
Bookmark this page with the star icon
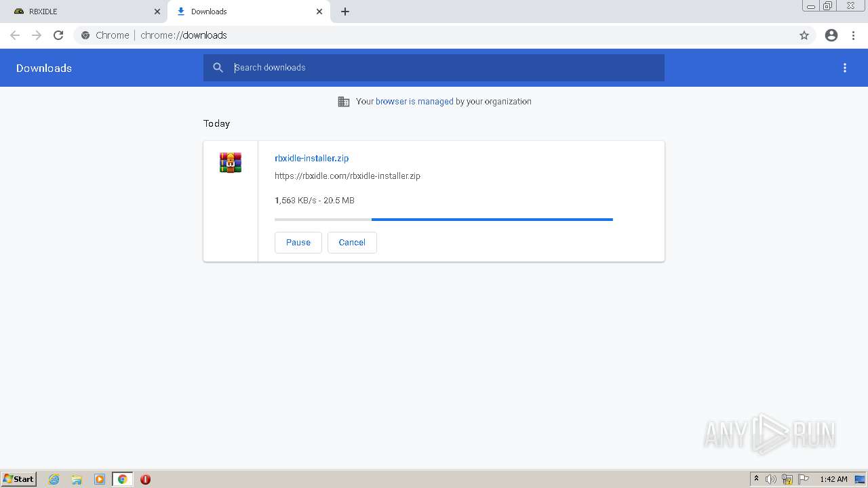tap(804, 35)
